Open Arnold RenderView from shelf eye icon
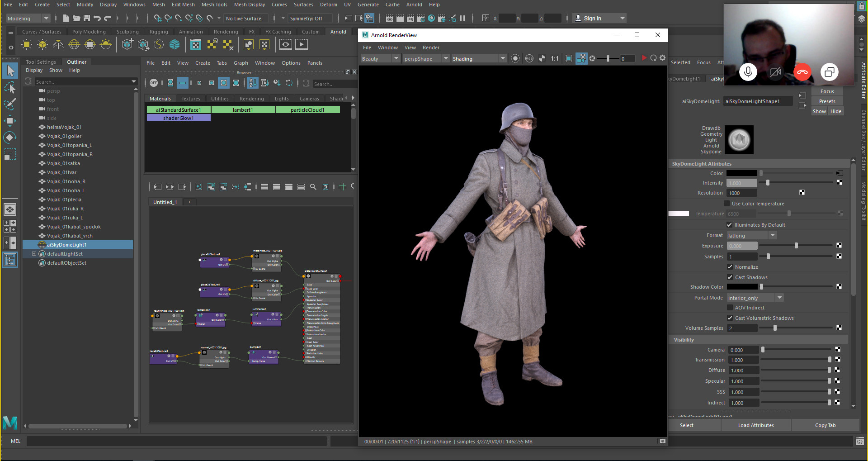Viewport: 868px width, 461px height. 285,44
